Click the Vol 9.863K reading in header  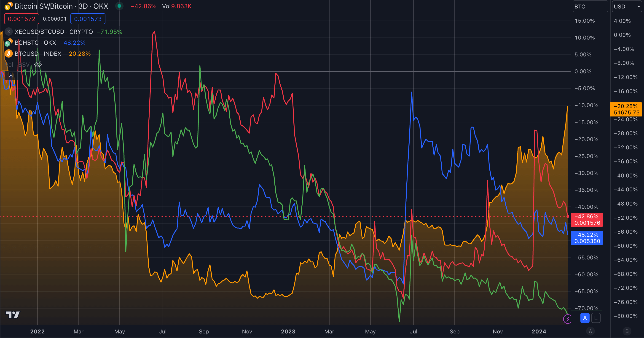coord(177,6)
